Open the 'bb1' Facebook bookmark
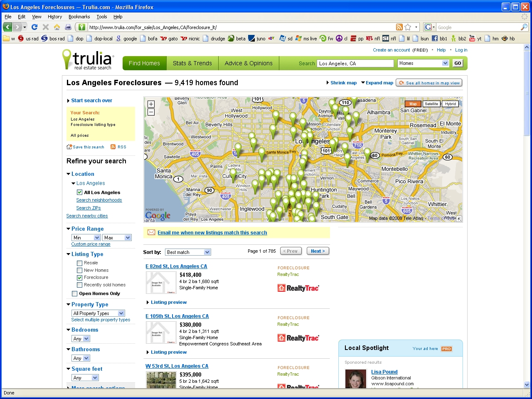 click(x=439, y=38)
